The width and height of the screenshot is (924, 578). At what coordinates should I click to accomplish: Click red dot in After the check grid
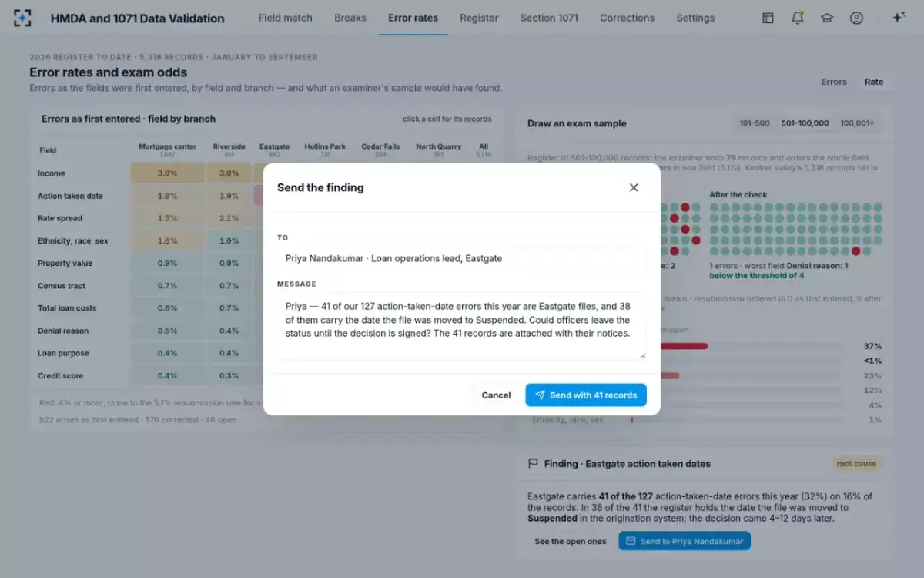pyautogui.click(x=855, y=251)
